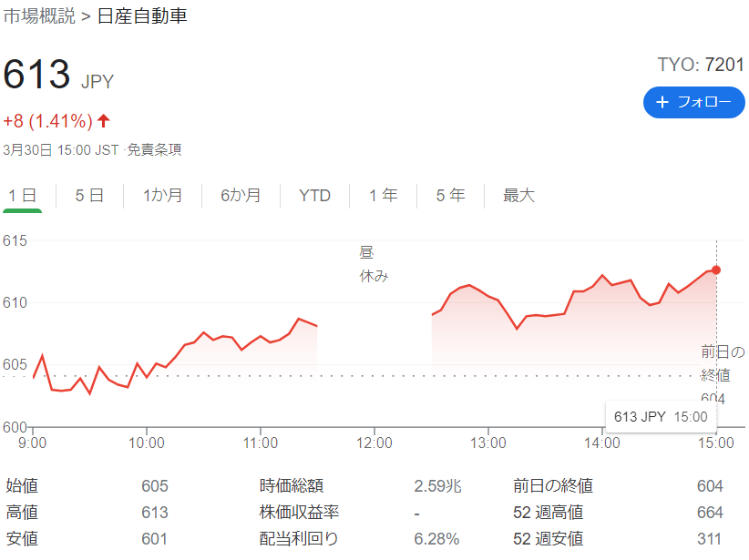The height and width of the screenshot is (560, 749).
Task: Click the 605 price axis label
Action: (x=15, y=365)
